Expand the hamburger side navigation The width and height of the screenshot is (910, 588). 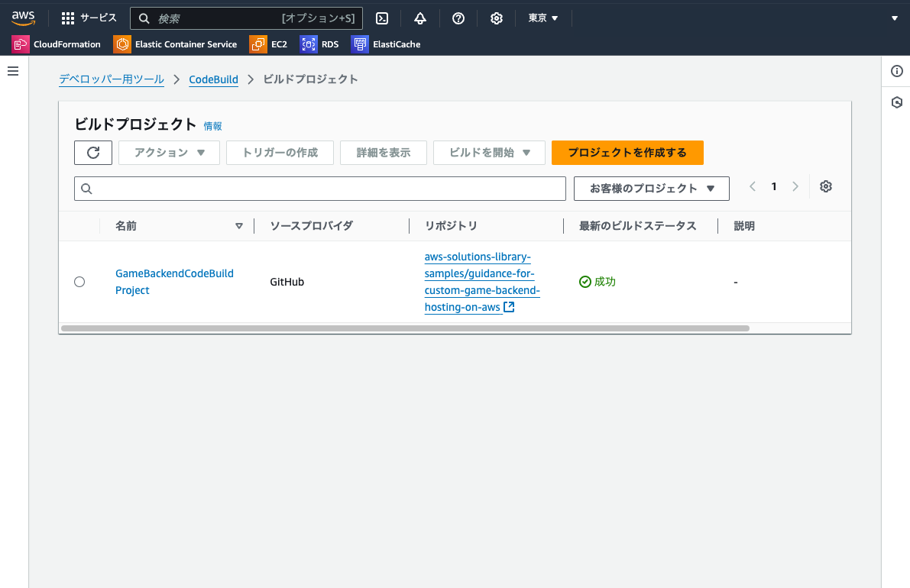coord(13,71)
